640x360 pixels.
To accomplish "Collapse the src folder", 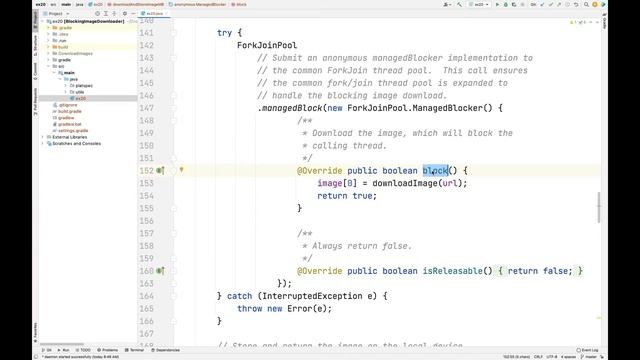I will [x=48, y=66].
